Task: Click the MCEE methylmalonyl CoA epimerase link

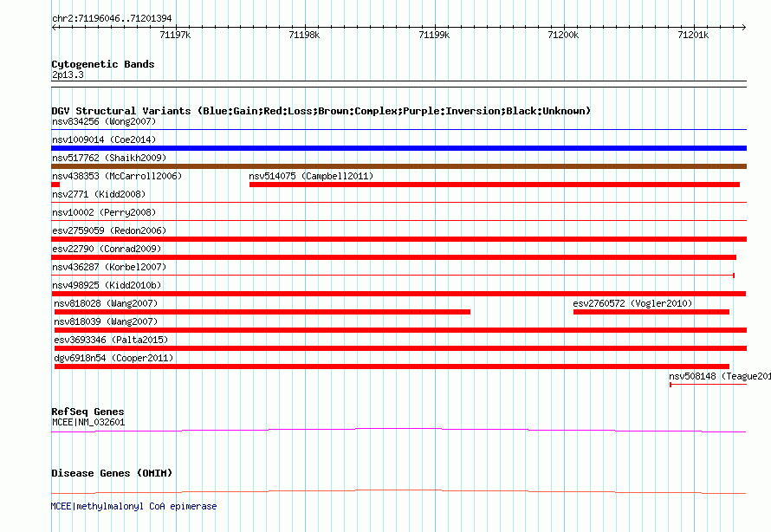Action: (133, 506)
